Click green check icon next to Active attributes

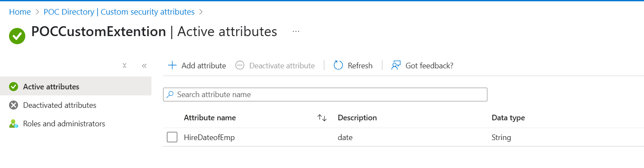[13, 87]
